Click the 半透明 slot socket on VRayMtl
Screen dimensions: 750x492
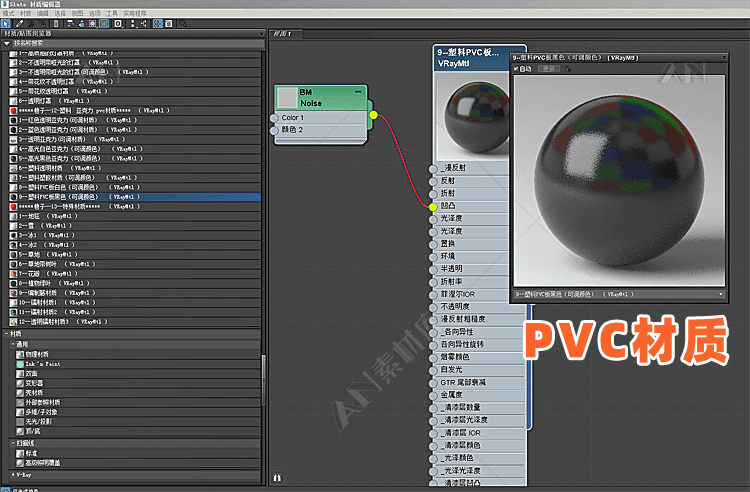433,270
